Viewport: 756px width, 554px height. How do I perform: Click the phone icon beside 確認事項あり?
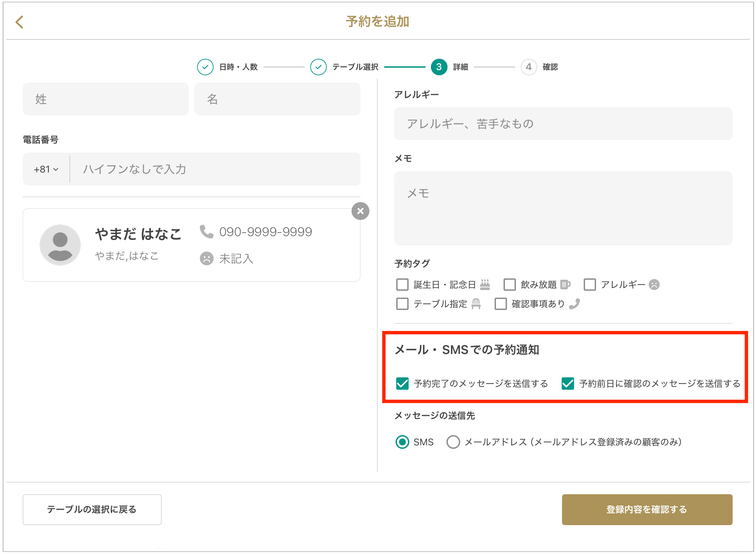(x=574, y=304)
